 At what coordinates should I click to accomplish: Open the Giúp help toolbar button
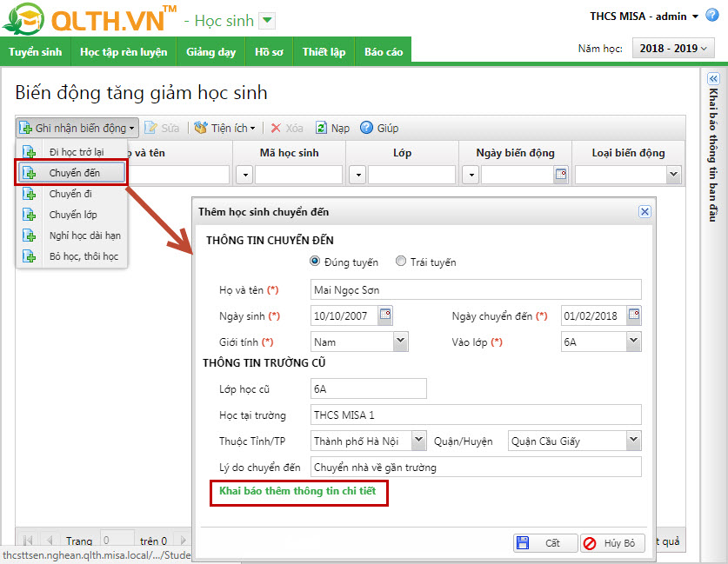click(x=379, y=128)
